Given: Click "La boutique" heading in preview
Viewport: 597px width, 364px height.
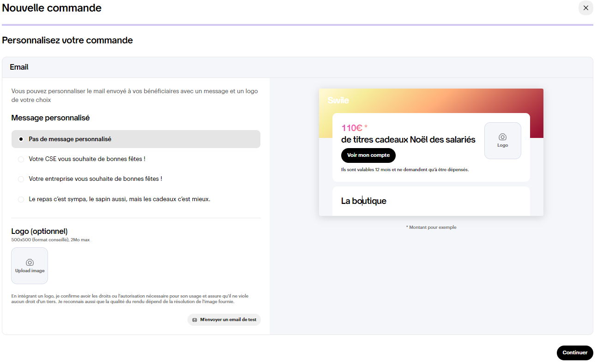Looking at the screenshot, I should tap(363, 201).
